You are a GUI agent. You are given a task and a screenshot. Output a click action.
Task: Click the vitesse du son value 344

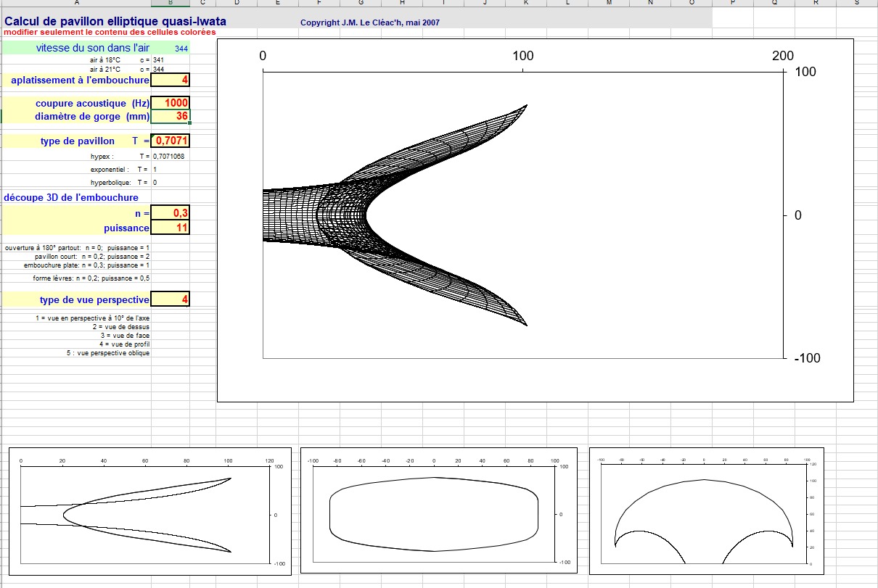click(x=171, y=48)
